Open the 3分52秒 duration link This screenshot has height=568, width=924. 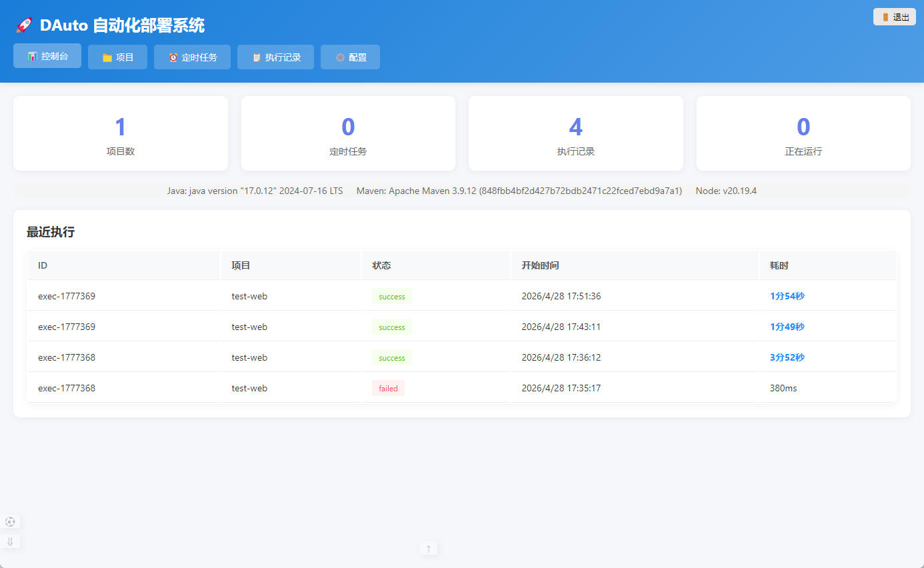[787, 357]
